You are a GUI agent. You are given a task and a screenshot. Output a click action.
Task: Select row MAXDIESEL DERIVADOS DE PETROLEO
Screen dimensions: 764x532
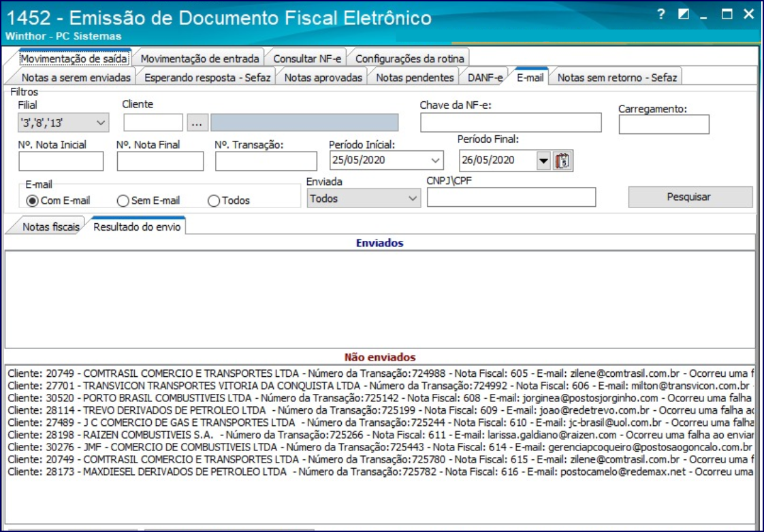(x=380, y=471)
